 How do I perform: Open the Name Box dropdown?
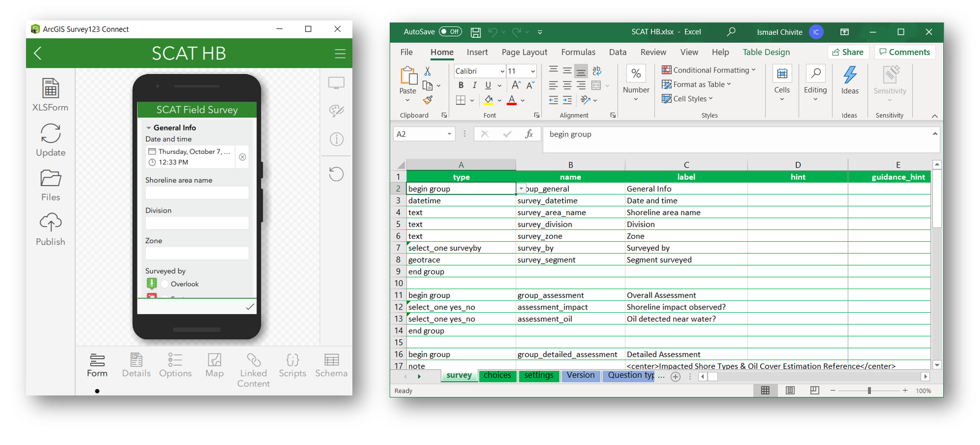click(x=449, y=134)
